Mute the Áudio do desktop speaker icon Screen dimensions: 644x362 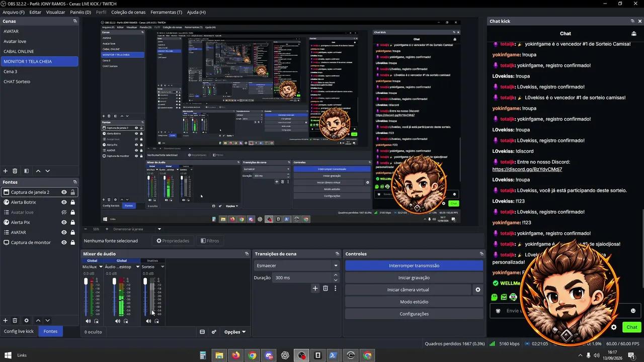pyautogui.click(x=117, y=321)
